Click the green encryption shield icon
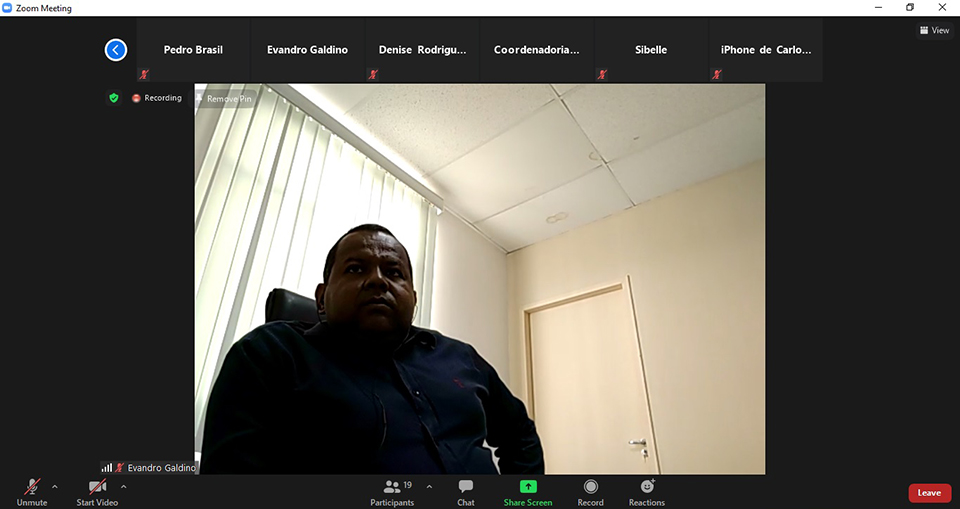The width and height of the screenshot is (960, 509). coord(114,98)
